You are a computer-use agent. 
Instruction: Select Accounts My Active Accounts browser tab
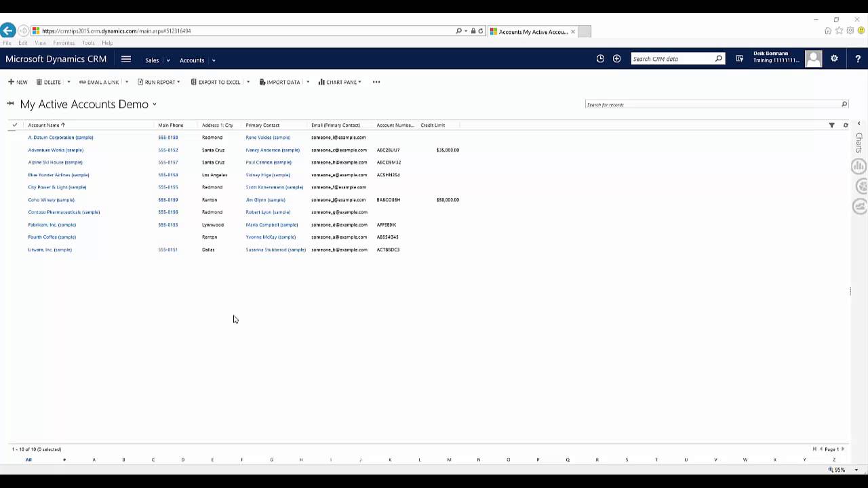pos(533,32)
